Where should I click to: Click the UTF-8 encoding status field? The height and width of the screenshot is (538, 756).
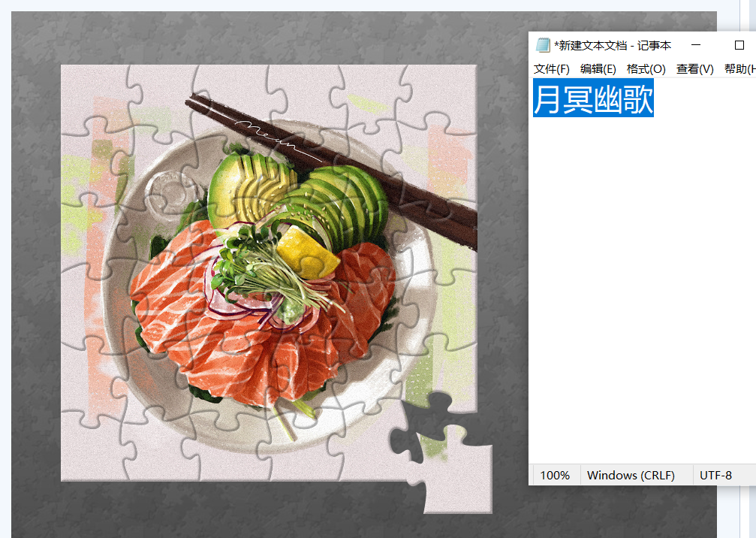click(x=715, y=476)
